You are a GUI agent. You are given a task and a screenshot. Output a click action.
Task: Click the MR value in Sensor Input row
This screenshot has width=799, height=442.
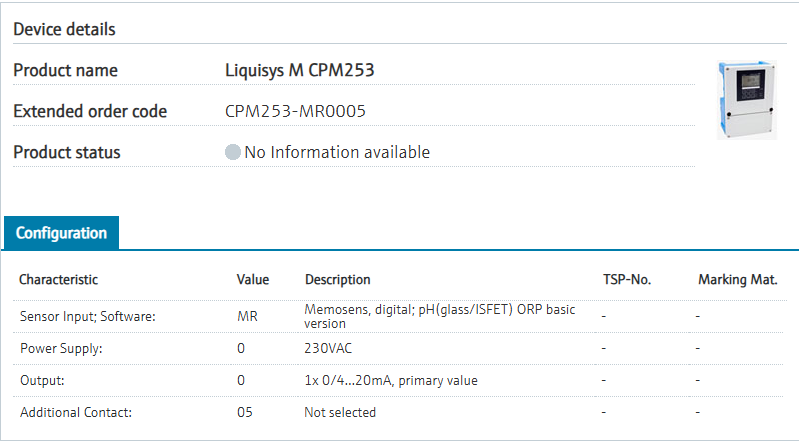246,316
